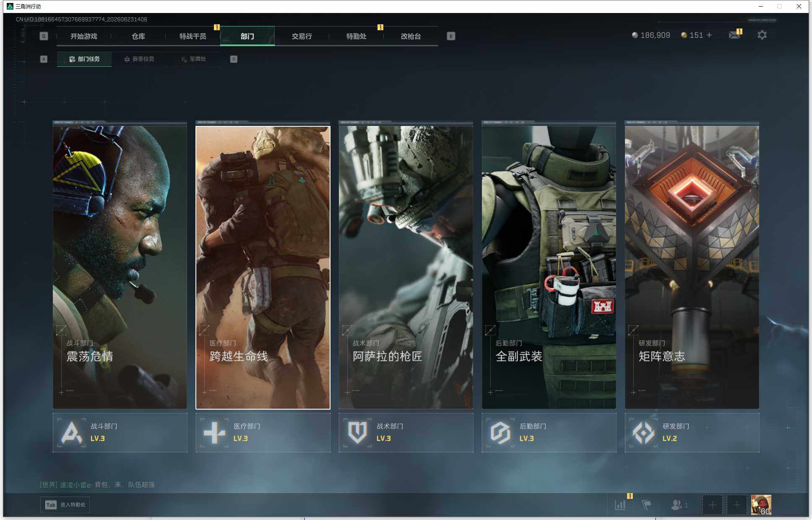Click the A key hint icon
The width and height of the screenshot is (812, 520).
click(x=44, y=59)
